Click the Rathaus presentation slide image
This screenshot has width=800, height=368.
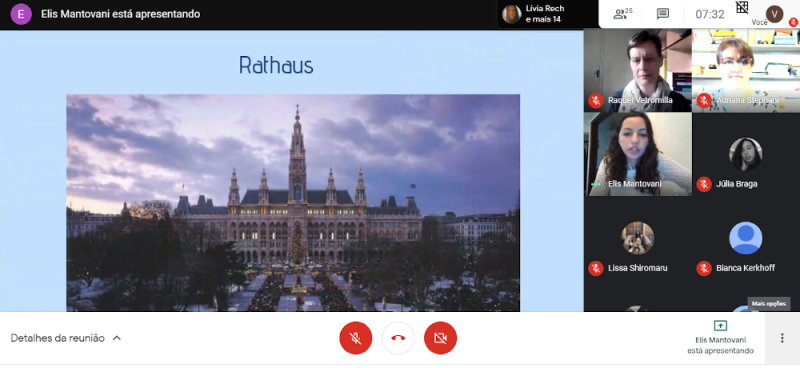point(293,203)
